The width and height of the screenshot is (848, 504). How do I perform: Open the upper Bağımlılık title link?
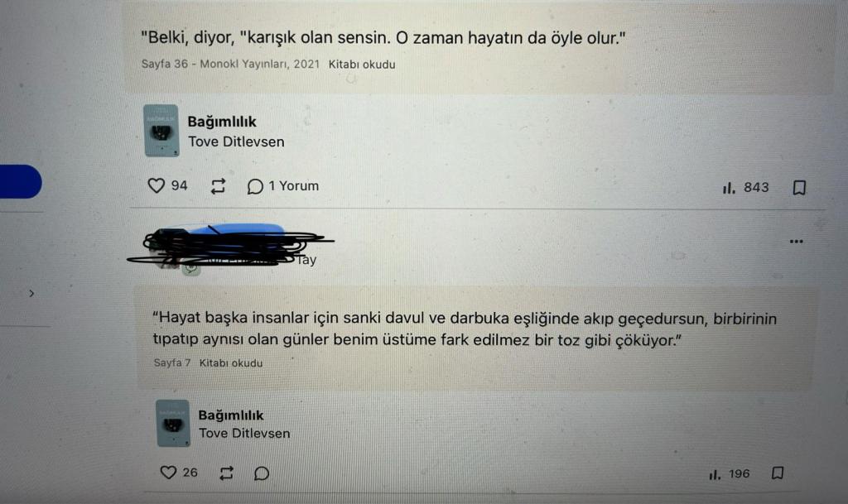[222, 122]
